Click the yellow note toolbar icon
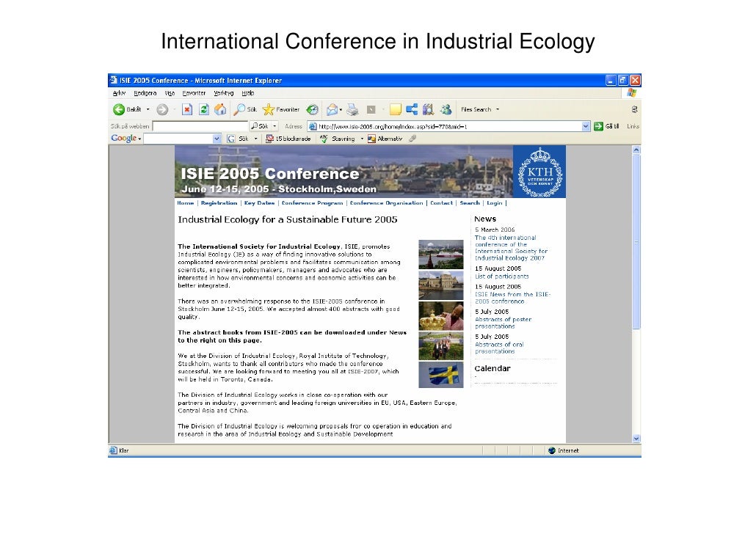756x534 pixels. click(x=396, y=110)
